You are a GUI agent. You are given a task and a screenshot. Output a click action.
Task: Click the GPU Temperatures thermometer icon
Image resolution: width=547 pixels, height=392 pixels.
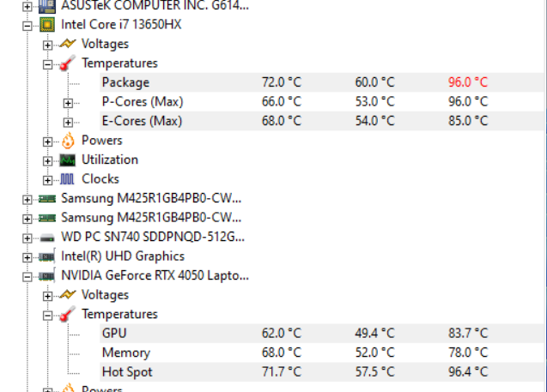click(x=68, y=315)
